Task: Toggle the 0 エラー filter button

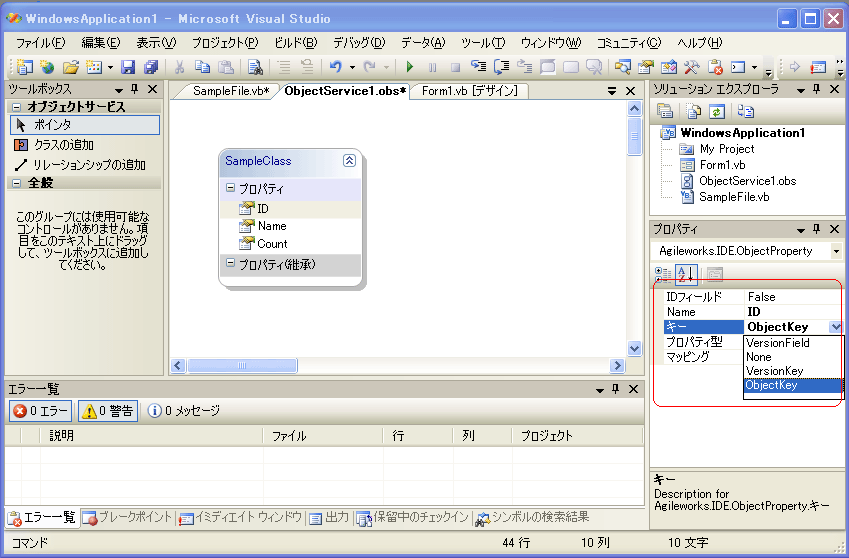Action: pyautogui.click(x=41, y=411)
